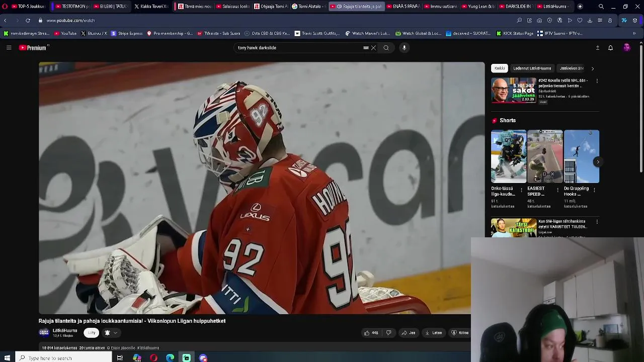This screenshot has width=644, height=362.
Task: Open the more options for Kun SM-liigan tähtihankinta video
Action: coord(597,221)
